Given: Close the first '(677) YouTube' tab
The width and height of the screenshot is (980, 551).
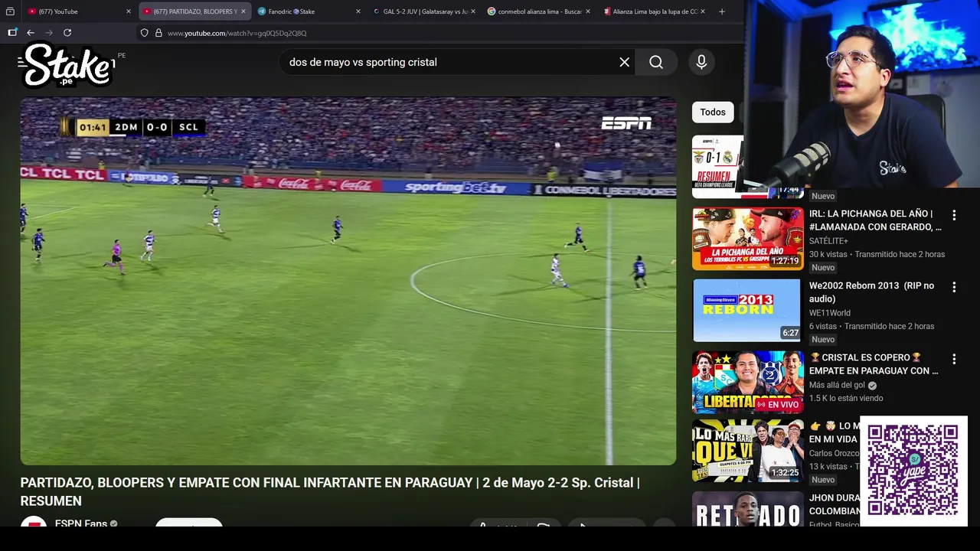Looking at the screenshot, I should (129, 11).
